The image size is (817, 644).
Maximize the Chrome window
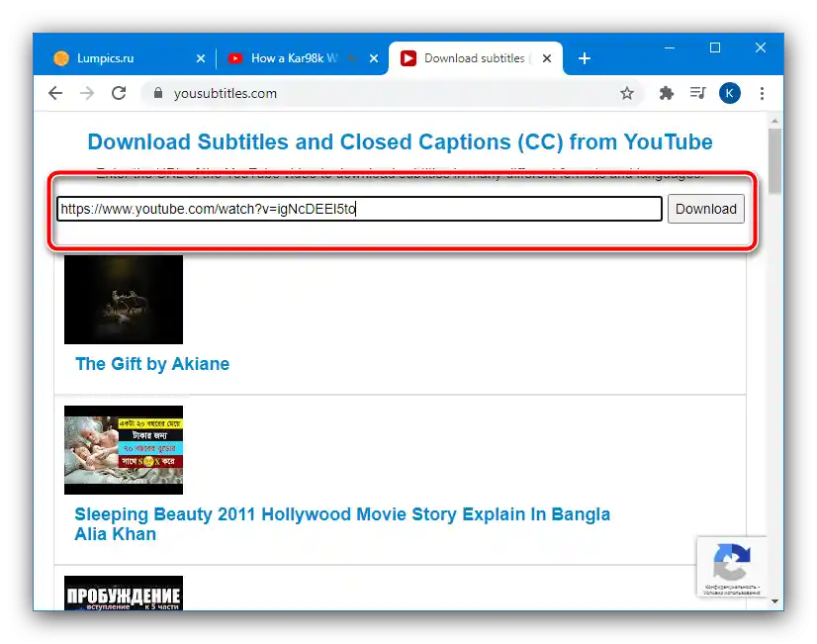coord(715,47)
